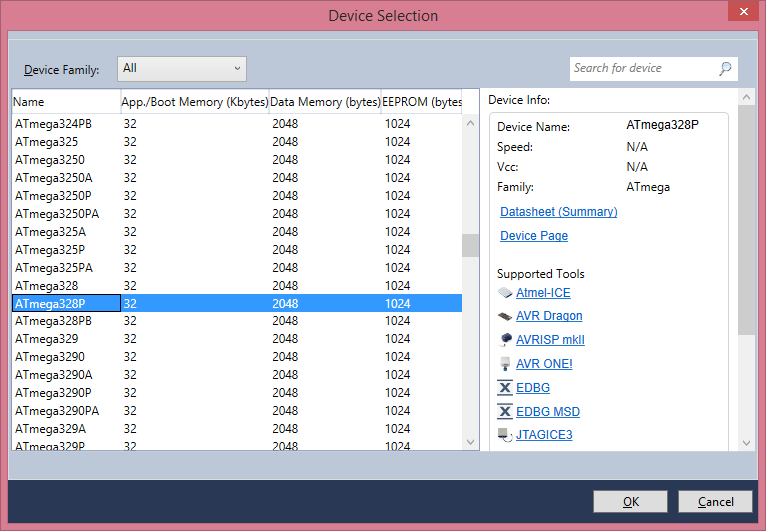The width and height of the screenshot is (766, 531).
Task: Open the AVR ONE! link
Action: 544,364
